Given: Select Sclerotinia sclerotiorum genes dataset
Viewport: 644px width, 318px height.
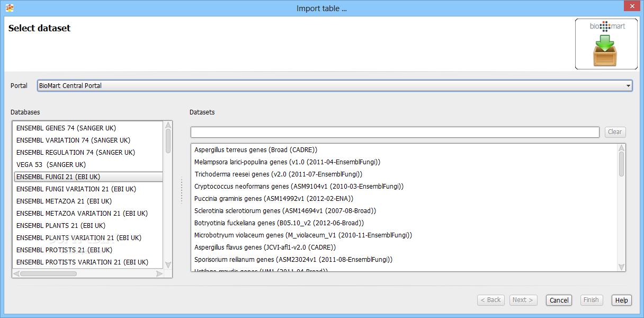Looking at the screenshot, I should tap(404, 211).
